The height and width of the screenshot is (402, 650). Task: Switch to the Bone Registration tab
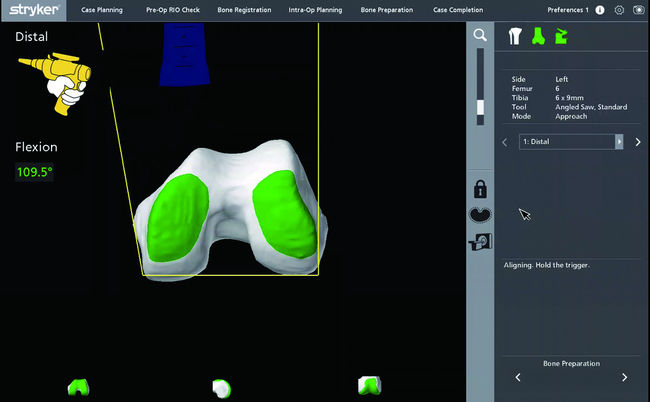point(244,10)
